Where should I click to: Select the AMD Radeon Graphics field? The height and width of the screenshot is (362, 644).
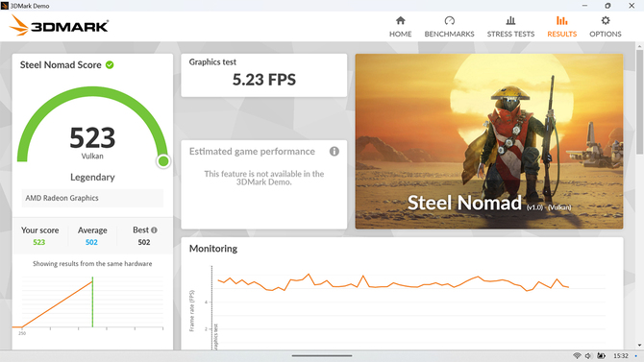pyautogui.click(x=92, y=198)
